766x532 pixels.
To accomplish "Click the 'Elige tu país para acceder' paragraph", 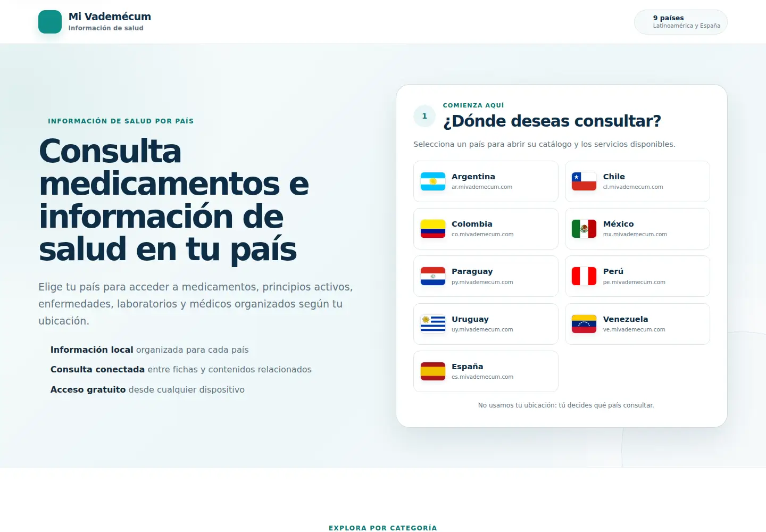I will [x=196, y=304].
